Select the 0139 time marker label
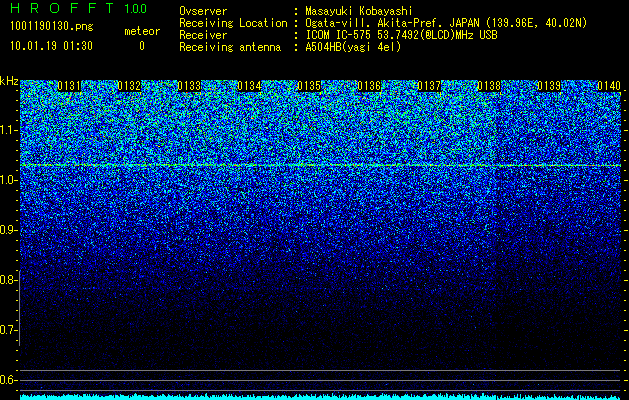Image resolution: width=629 pixels, height=400 pixels. [x=549, y=86]
